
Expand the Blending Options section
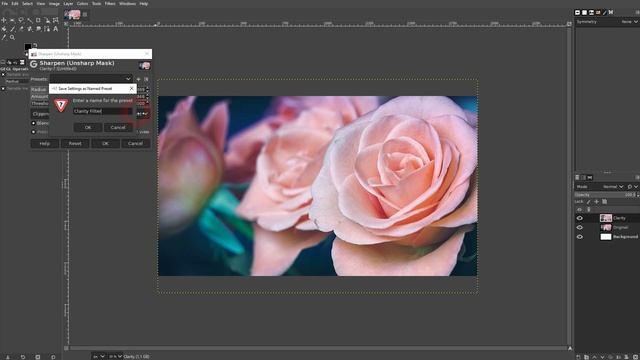coord(33,123)
